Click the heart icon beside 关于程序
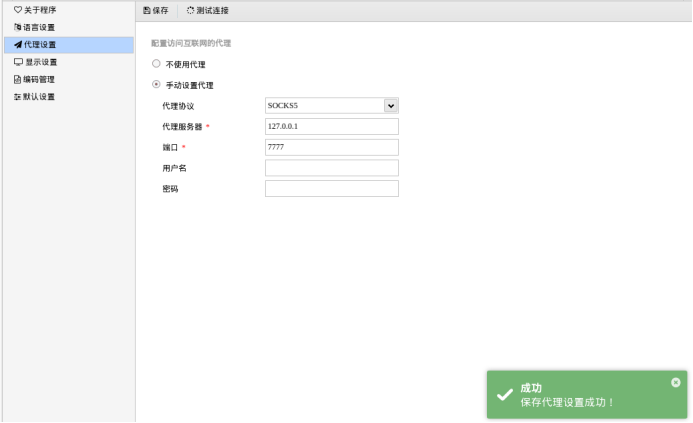Screen dimensions: 693x423 tap(17, 10)
